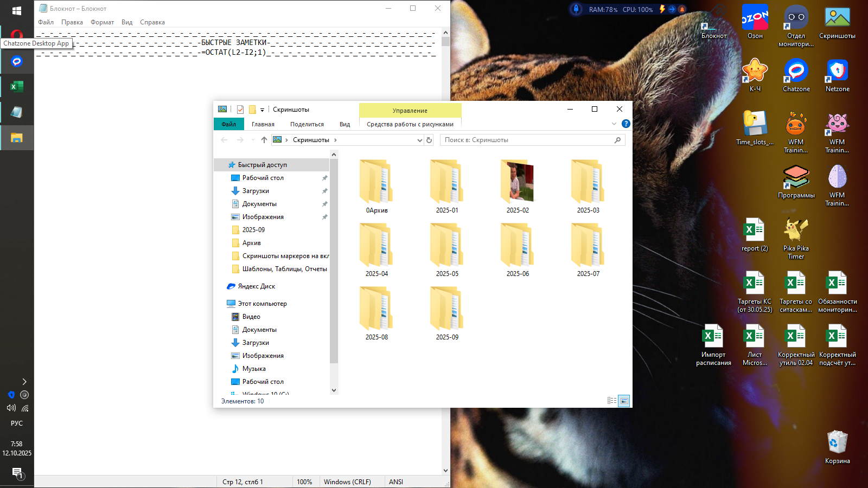Select the Корзина recycle bin icon
This screenshot has width=868, height=488.
point(838,447)
